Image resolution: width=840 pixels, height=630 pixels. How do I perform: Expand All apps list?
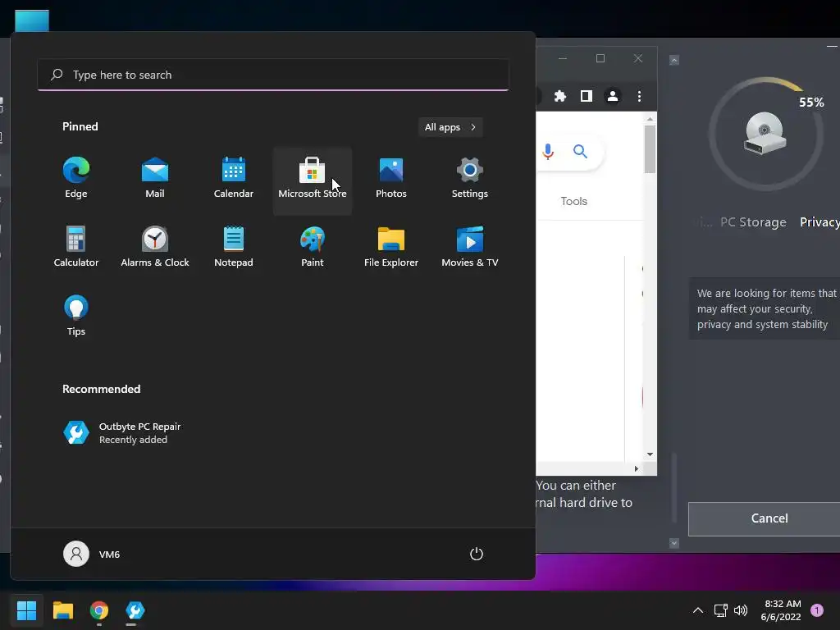click(x=450, y=127)
